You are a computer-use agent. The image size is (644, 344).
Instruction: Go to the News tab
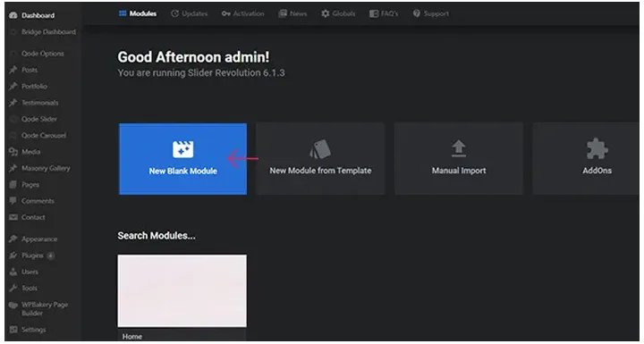click(x=292, y=13)
